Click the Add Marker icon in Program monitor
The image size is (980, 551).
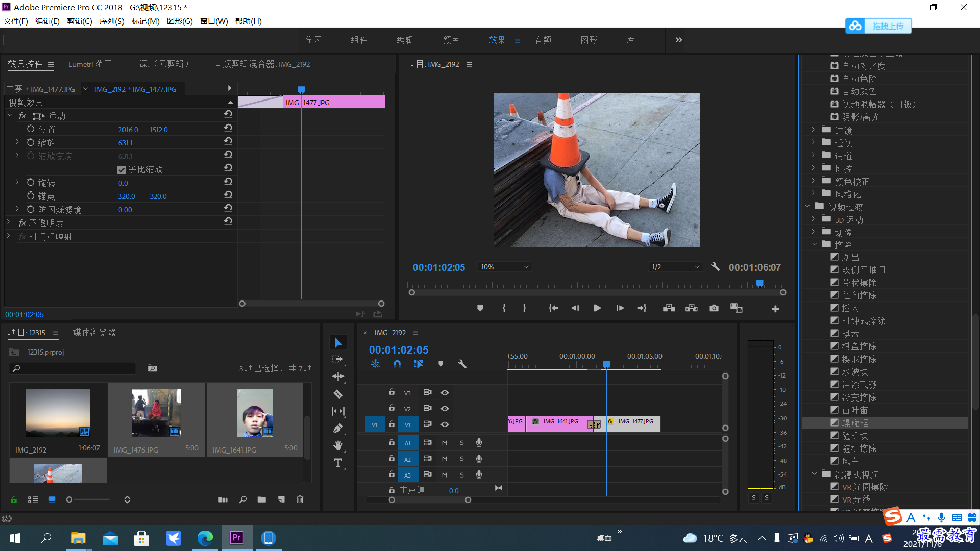[x=480, y=308]
